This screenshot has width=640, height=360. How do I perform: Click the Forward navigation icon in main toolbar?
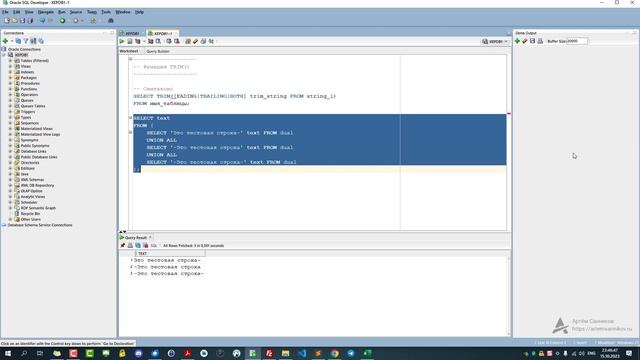coord(76,20)
